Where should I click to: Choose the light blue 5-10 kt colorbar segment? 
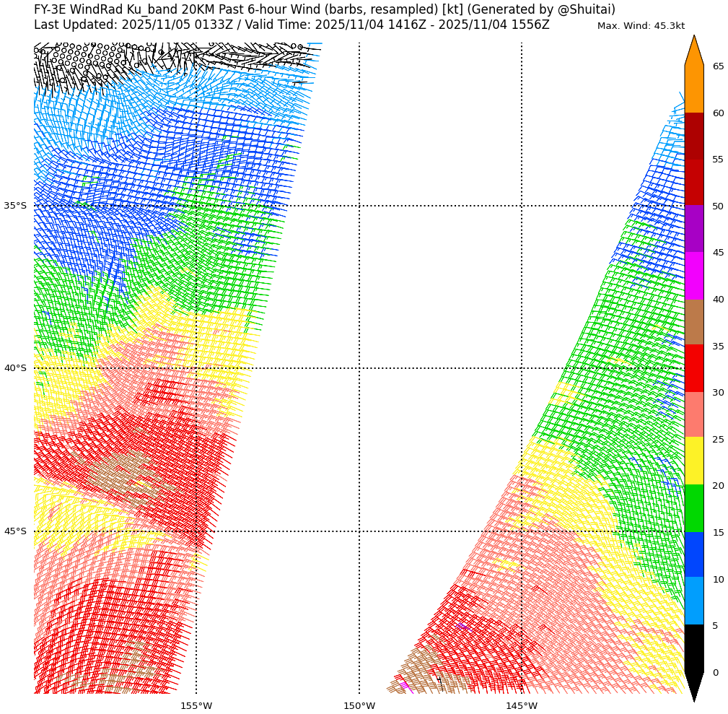[693, 601]
